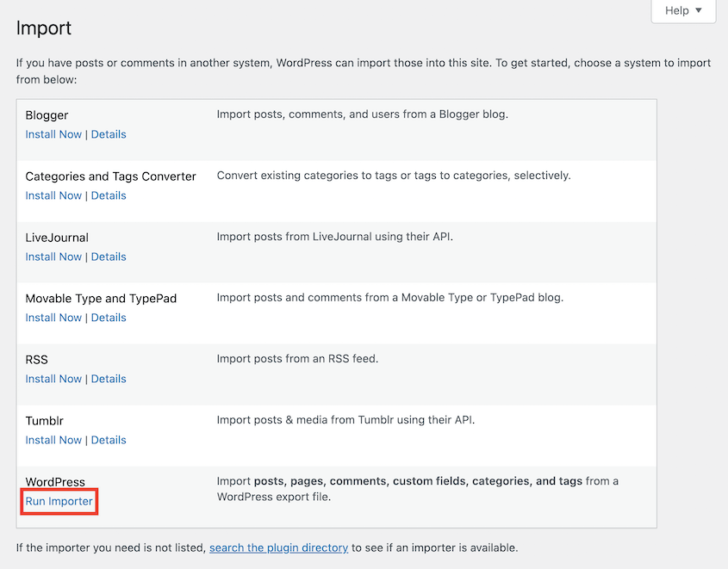This screenshot has height=569, width=728.
Task: Click the Blogger importer name
Action: tap(47, 115)
